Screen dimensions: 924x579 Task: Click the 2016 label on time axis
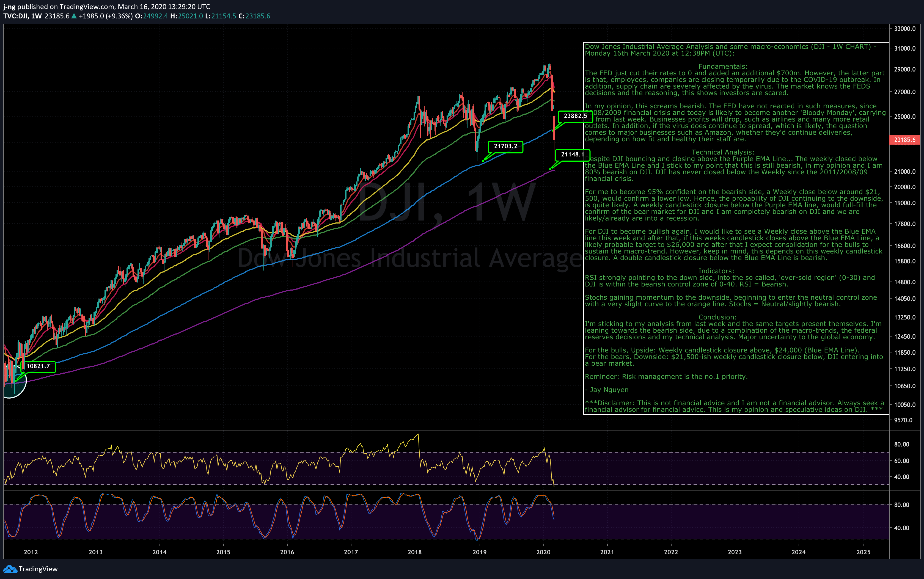pyautogui.click(x=287, y=552)
